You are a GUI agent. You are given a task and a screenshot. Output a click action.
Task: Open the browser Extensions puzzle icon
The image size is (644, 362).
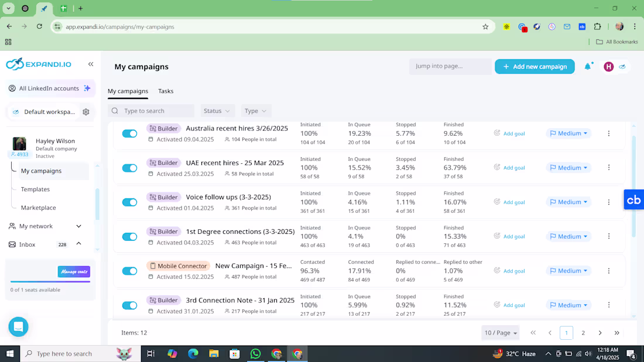tap(598, 27)
